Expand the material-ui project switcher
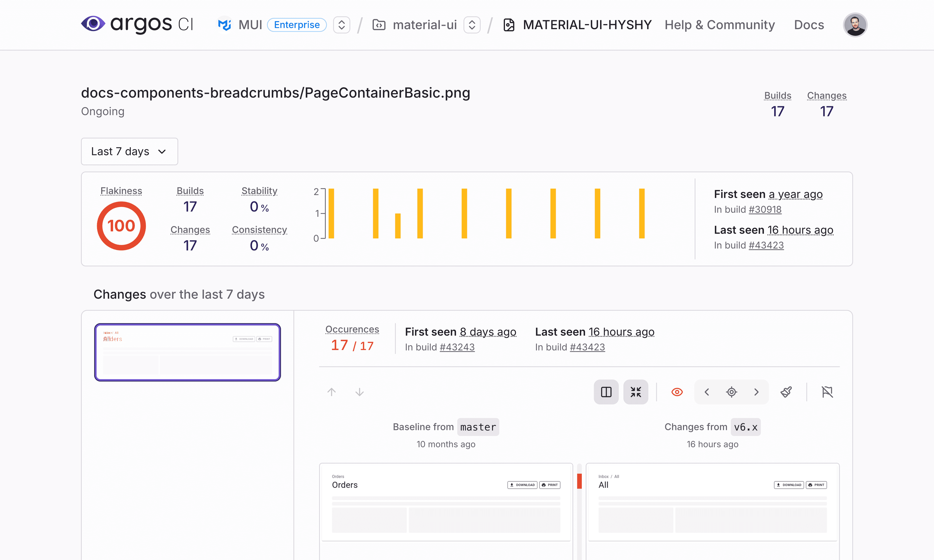 [472, 25]
